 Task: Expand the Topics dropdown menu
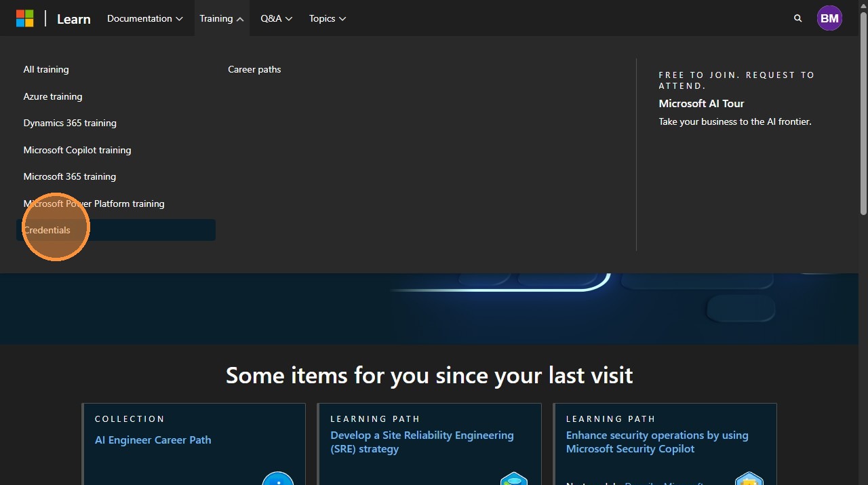pyautogui.click(x=328, y=18)
